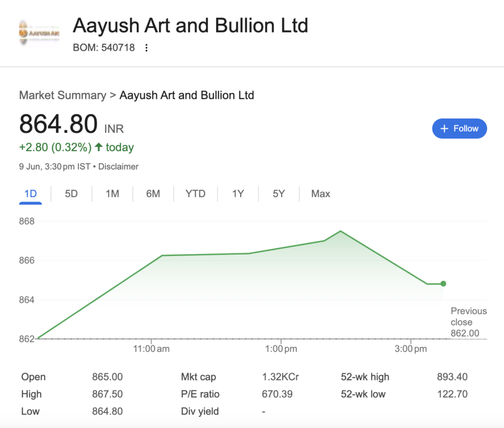Switch to the 1Y chart tab
The width and height of the screenshot is (504, 428).
[238, 194]
